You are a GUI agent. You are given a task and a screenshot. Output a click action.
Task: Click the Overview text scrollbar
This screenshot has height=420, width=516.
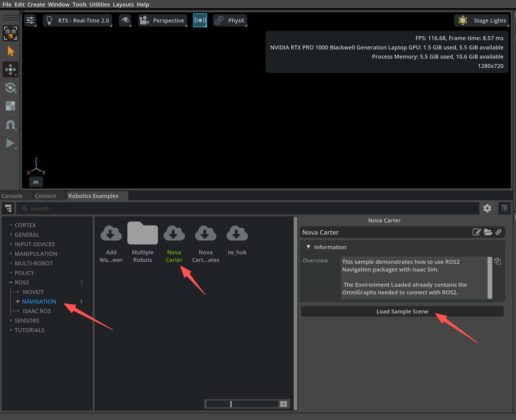490,278
